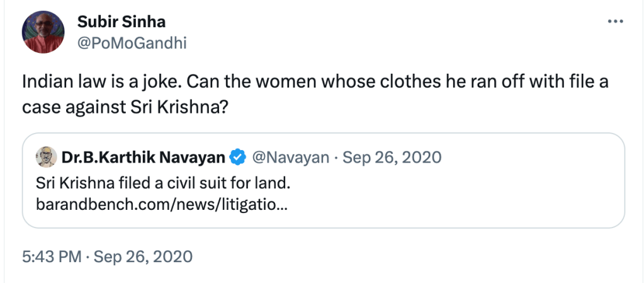Click Dr.B.Karthik Navayan's small avatar
Screen dimensions: 644x283
click(45, 157)
